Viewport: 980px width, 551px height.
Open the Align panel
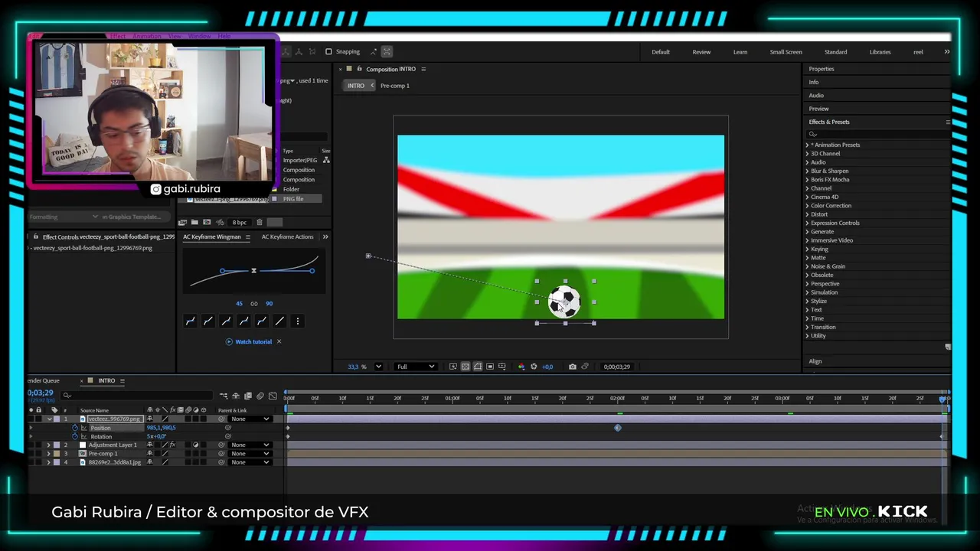[815, 361]
